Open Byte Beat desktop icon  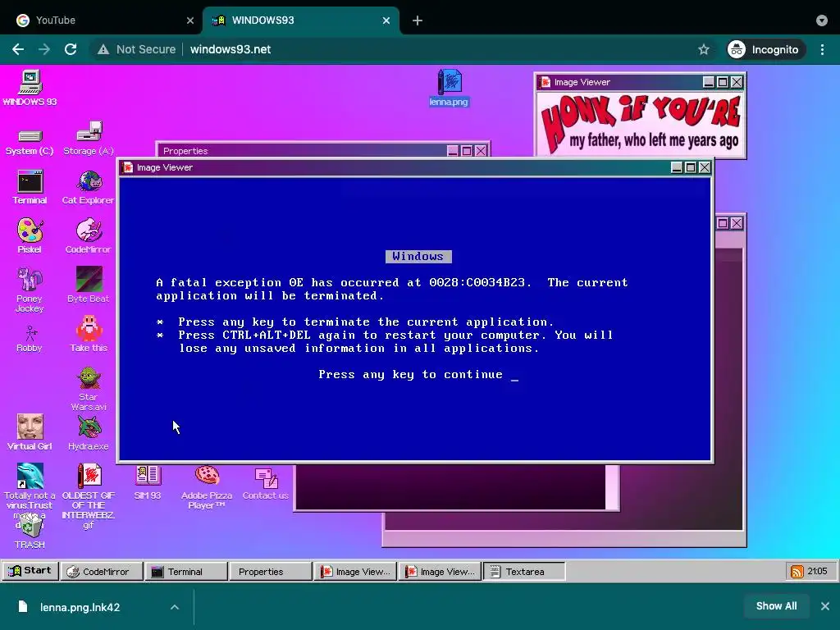[x=89, y=285]
